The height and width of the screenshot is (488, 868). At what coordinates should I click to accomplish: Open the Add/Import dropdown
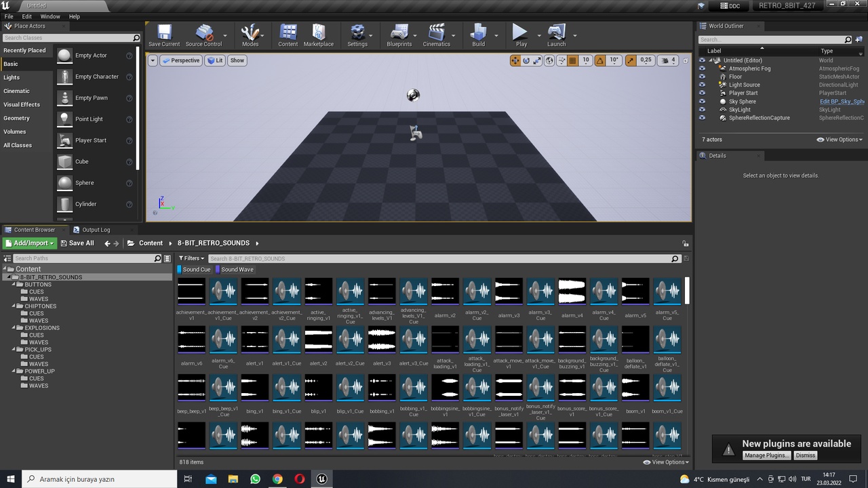(29, 243)
